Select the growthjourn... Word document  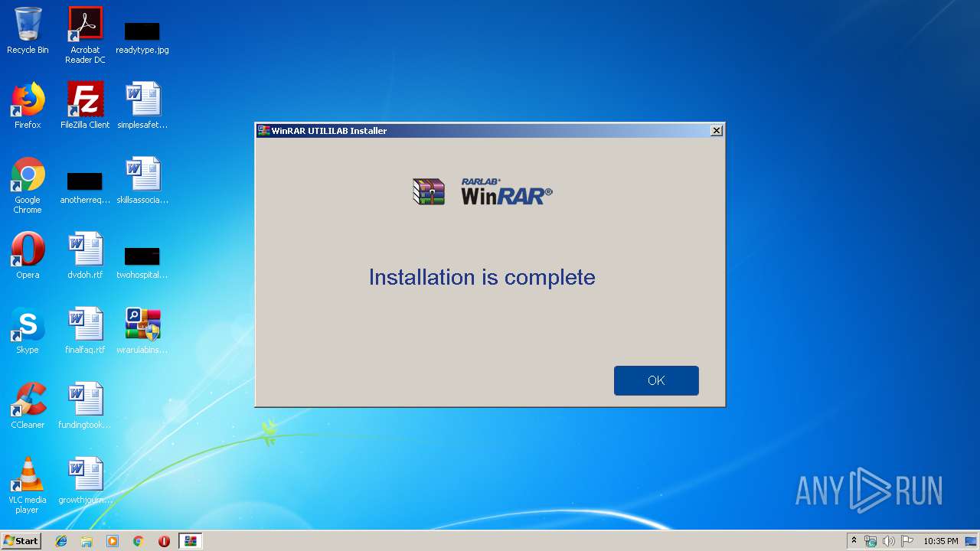tap(85, 481)
